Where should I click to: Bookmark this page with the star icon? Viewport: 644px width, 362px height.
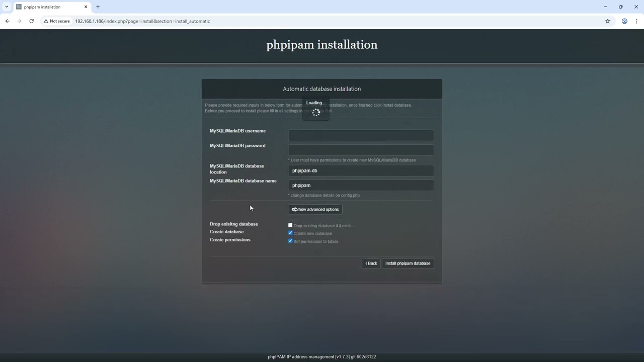[607, 21]
